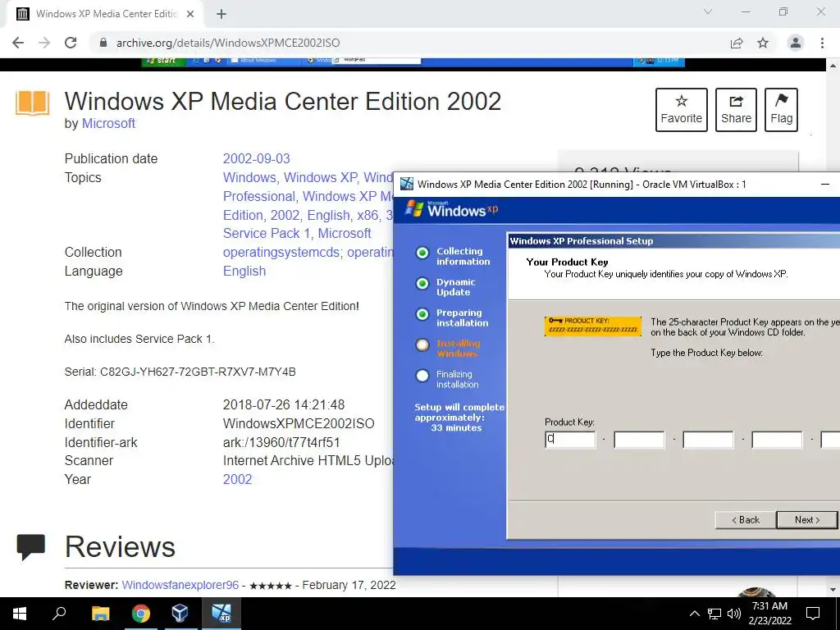The image size is (840, 630).
Task: Open taskbar search magnifier
Action: [x=59, y=614]
